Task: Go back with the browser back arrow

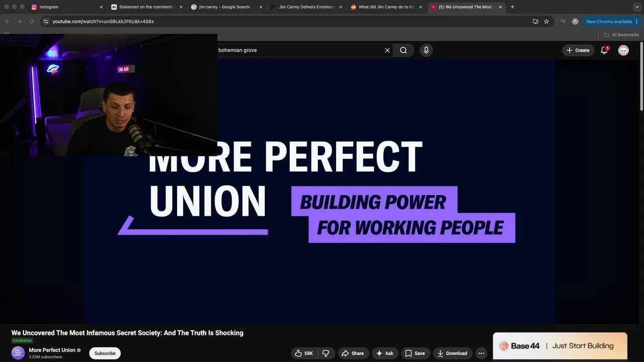Action: [x=8, y=22]
